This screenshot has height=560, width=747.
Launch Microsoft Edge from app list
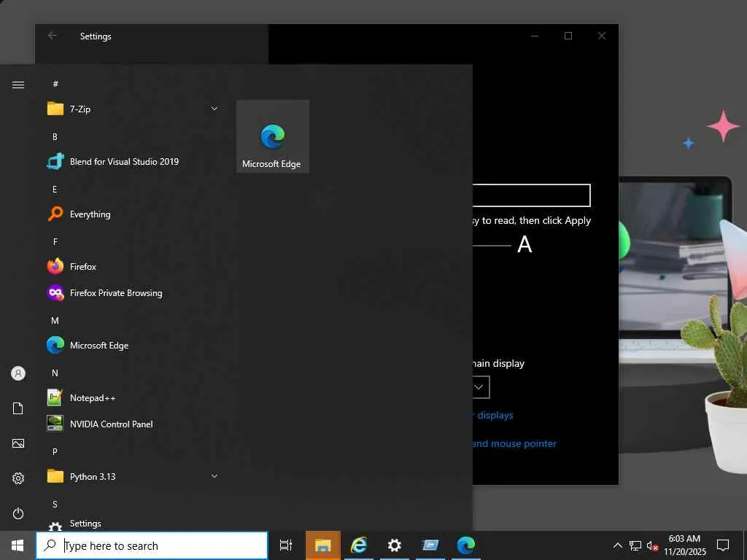[x=133, y=345]
